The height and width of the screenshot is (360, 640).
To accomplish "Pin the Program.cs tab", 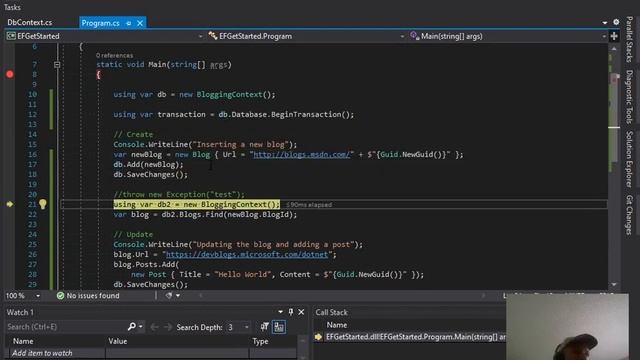I will [129, 23].
